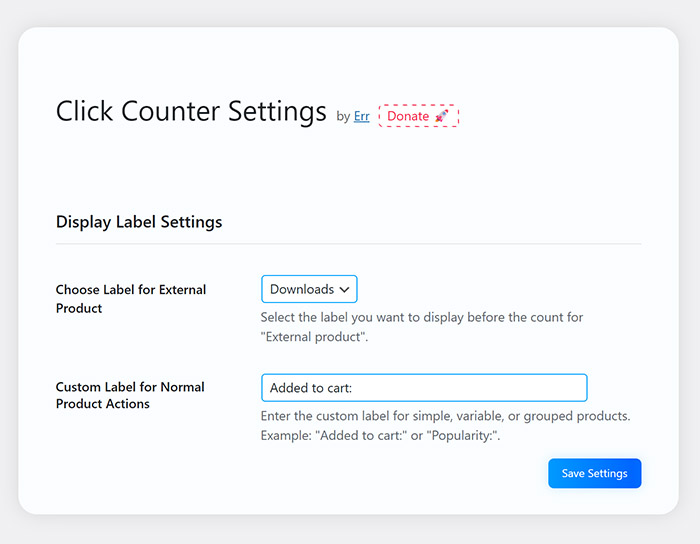The image size is (700, 544).
Task: Open the Err author link
Action: (x=361, y=116)
